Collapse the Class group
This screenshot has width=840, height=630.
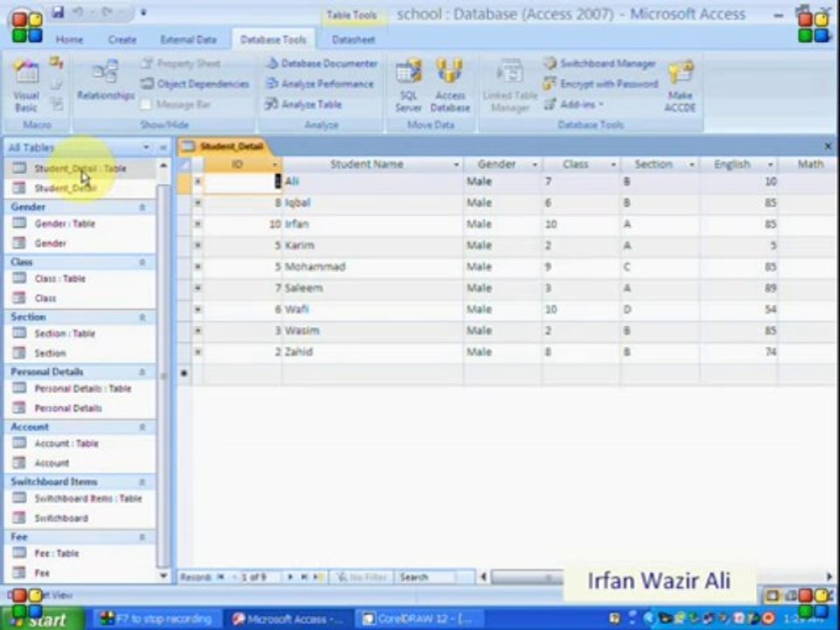click(x=143, y=262)
